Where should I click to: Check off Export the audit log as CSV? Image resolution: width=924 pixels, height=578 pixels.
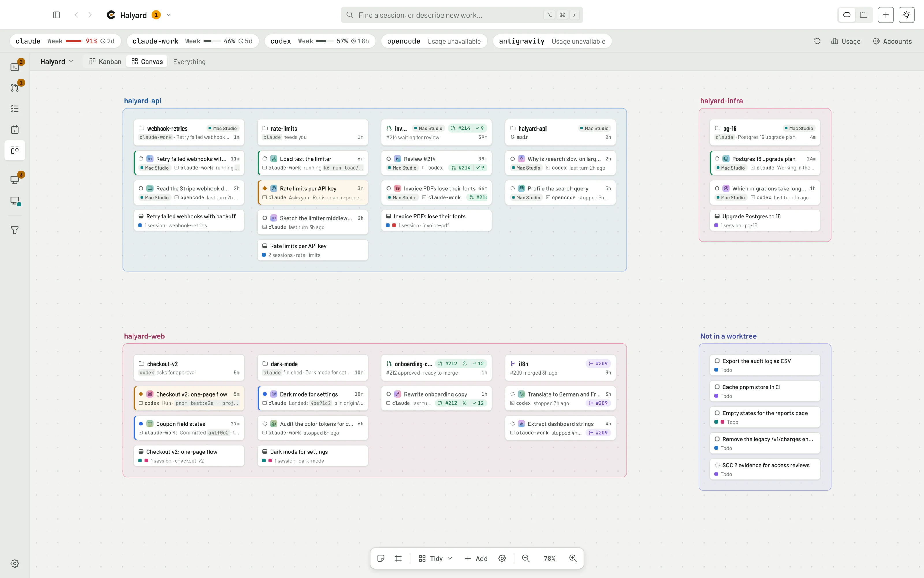click(x=717, y=361)
